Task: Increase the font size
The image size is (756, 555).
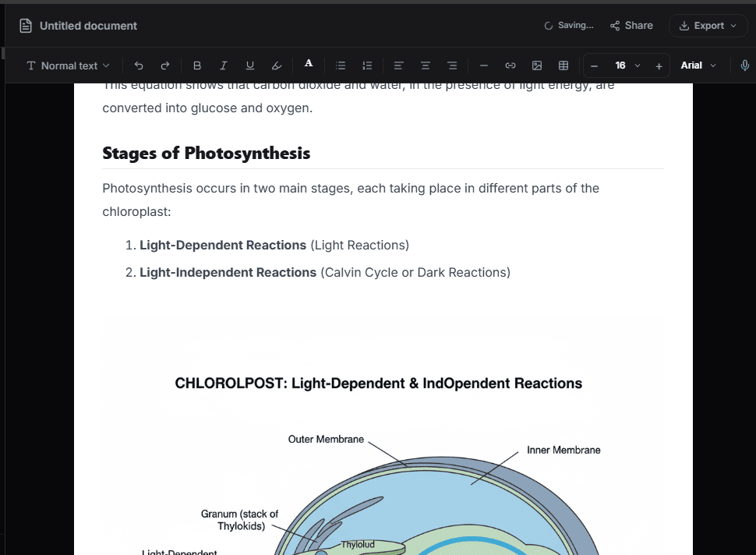Action: coord(659,66)
